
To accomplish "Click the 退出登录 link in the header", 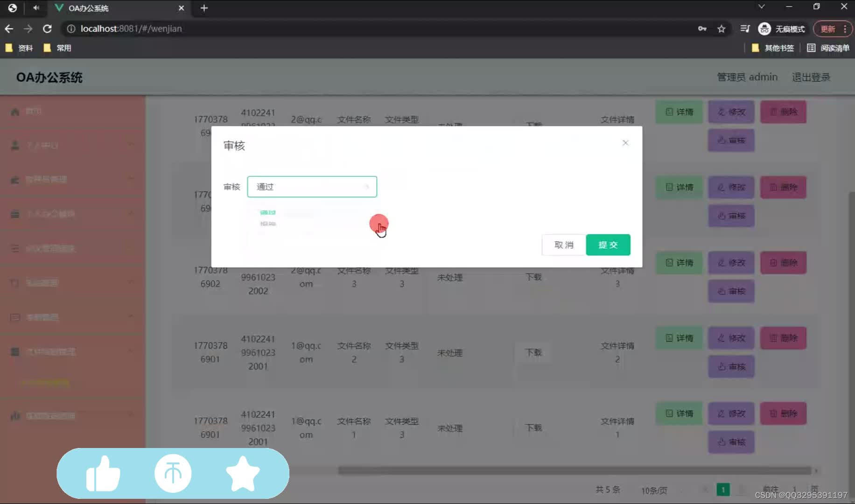I will click(811, 77).
